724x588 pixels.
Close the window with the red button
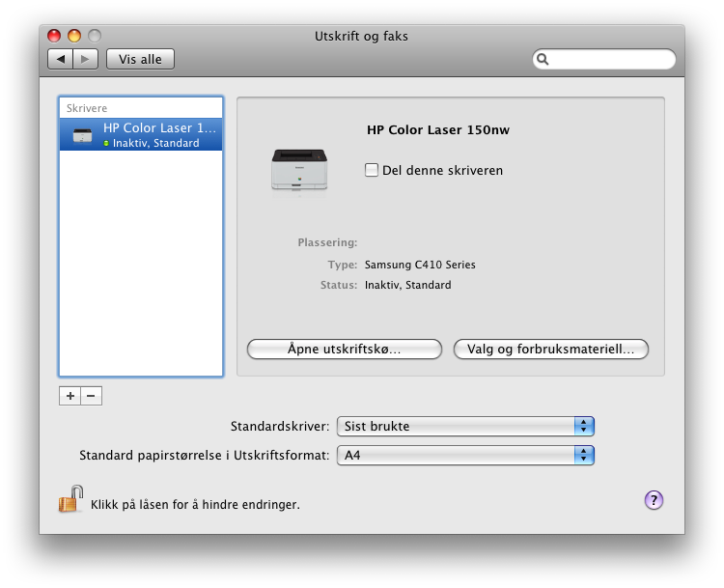[x=54, y=36]
